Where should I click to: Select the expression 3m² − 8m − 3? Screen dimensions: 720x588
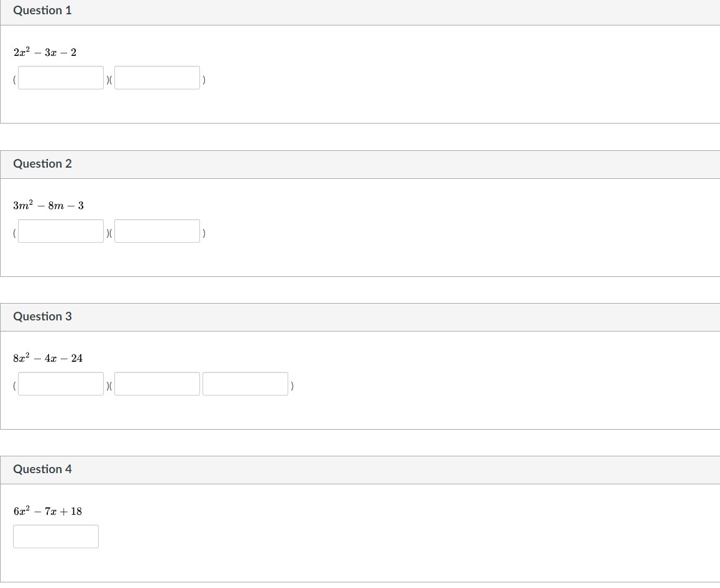[x=48, y=205]
